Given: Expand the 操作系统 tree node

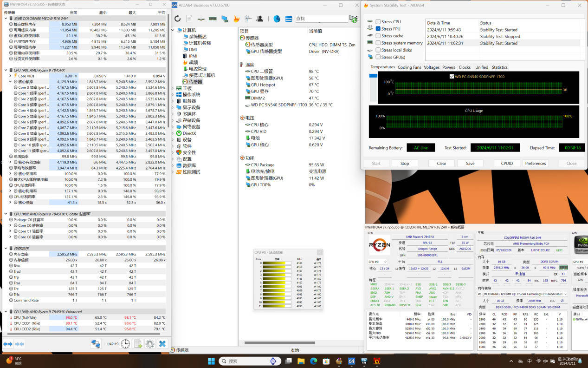Looking at the screenshot, I should (174, 95).
